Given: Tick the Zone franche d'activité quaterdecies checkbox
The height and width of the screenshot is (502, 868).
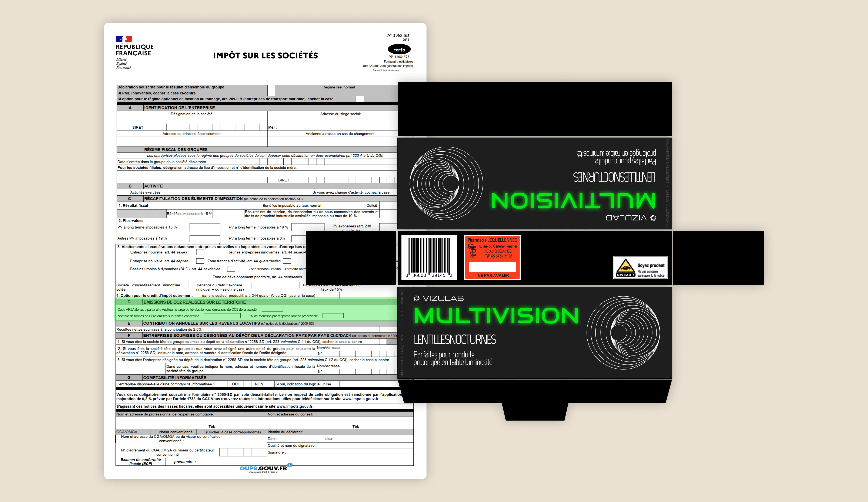Looking at the screenshot, I should point(287,261).
